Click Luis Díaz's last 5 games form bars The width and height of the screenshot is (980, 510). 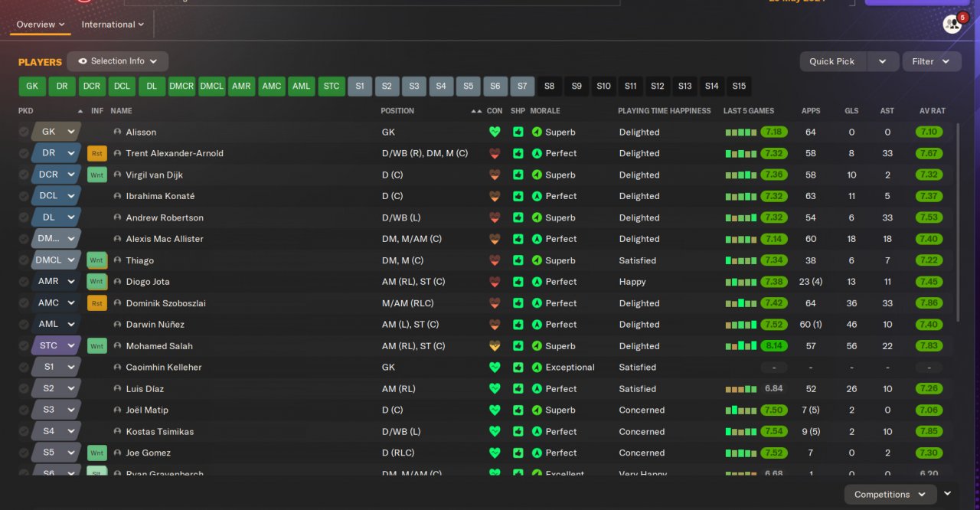click(741, 389)
